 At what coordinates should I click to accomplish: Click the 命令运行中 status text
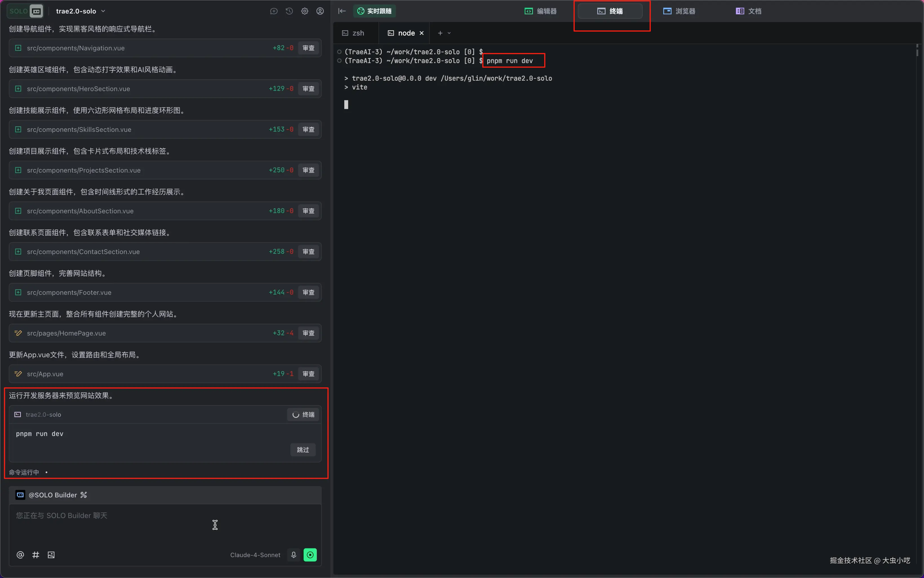point(24,473)
